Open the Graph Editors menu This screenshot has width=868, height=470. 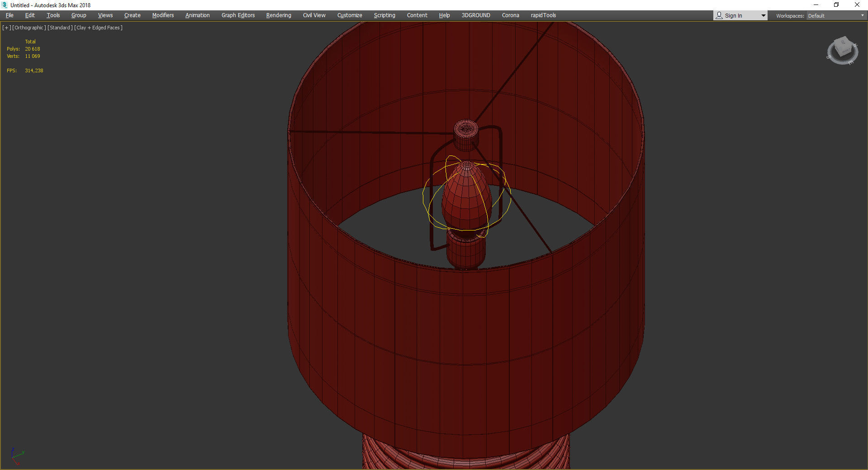[x=238, y=15]
